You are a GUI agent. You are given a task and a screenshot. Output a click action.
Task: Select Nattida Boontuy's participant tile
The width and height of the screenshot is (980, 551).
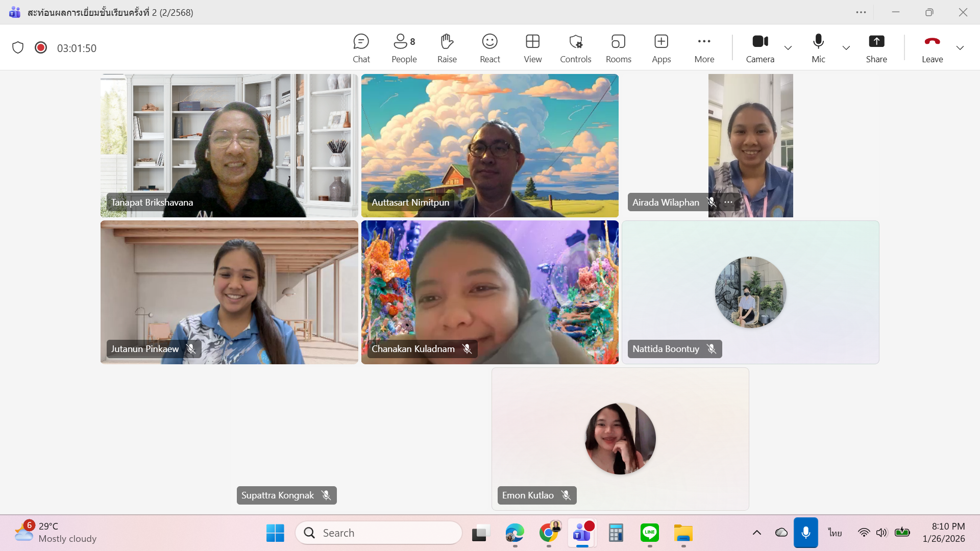click(x=750, y=292)
